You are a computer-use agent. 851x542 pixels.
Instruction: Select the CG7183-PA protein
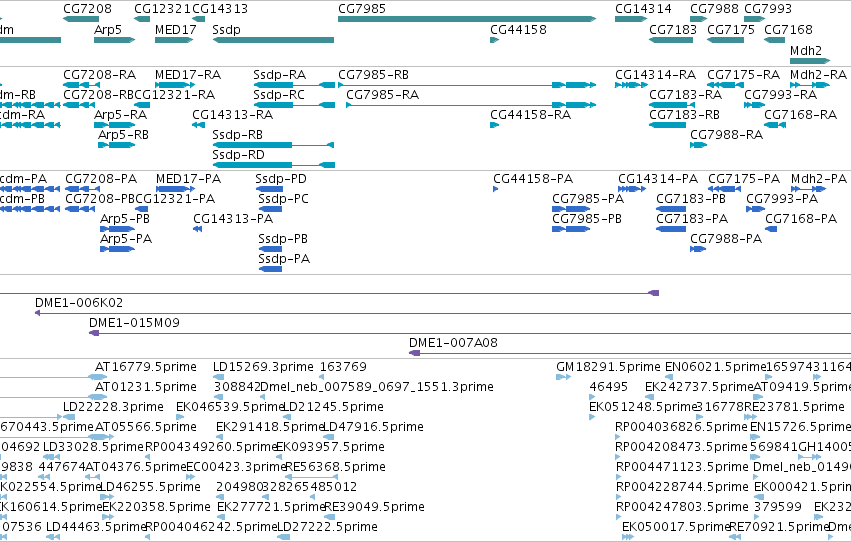point(671,229)
